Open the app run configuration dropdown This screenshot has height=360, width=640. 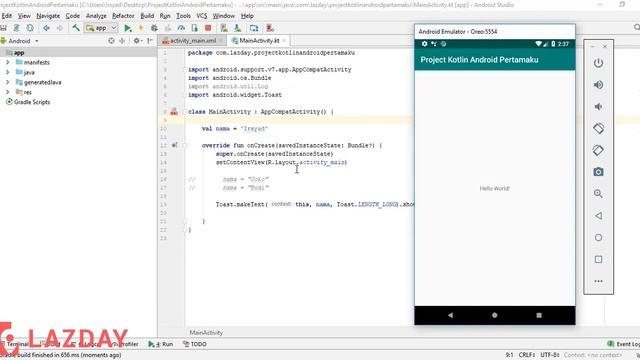point(101,28)
